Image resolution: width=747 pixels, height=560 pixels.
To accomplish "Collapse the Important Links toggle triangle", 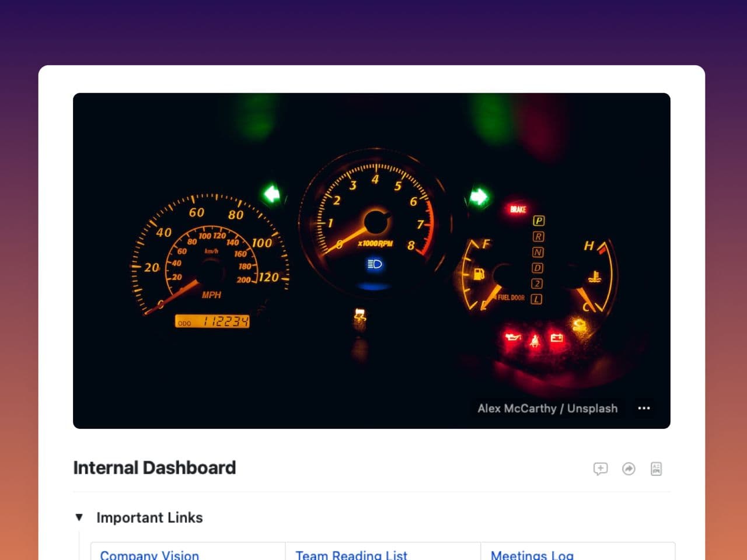I will pos(79,517).
